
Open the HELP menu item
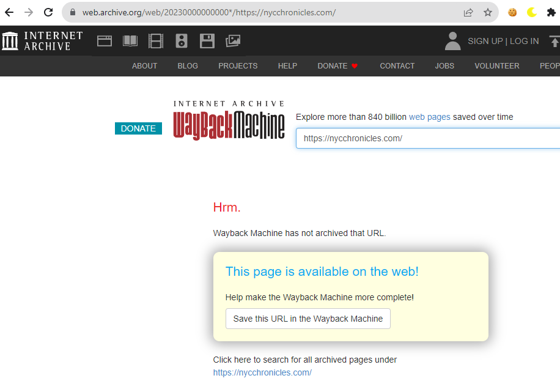tap(287, 66)
